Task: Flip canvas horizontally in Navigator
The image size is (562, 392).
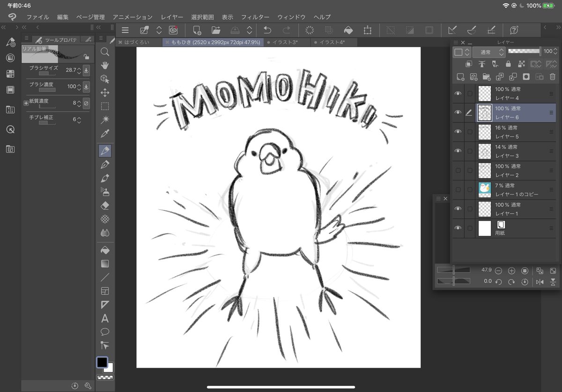Action: tap(540, 282)
